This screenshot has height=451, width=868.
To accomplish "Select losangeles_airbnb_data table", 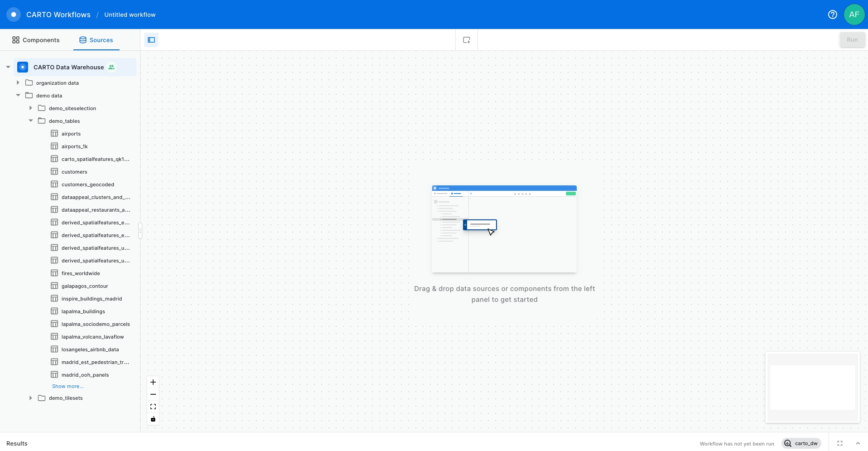I will [90, 349].
